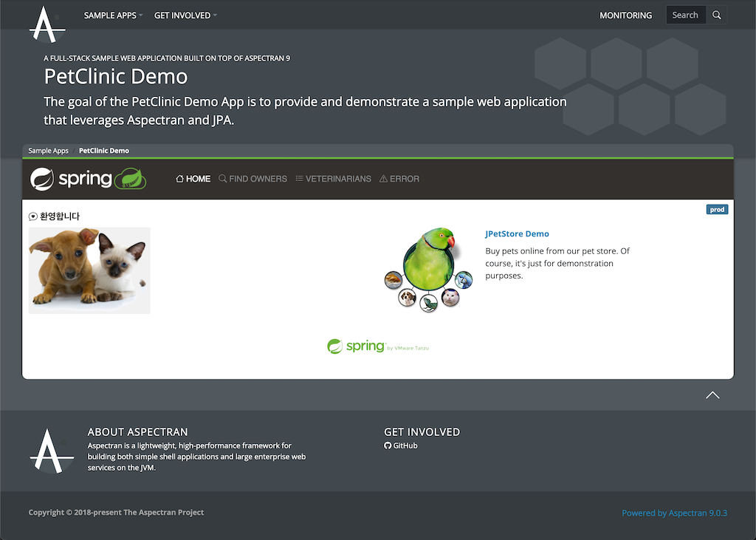The height and width of the screenshot is (540, 756).
Task: Click the Sample Apps breadcrumb link
Action: [x=48, y=151]
